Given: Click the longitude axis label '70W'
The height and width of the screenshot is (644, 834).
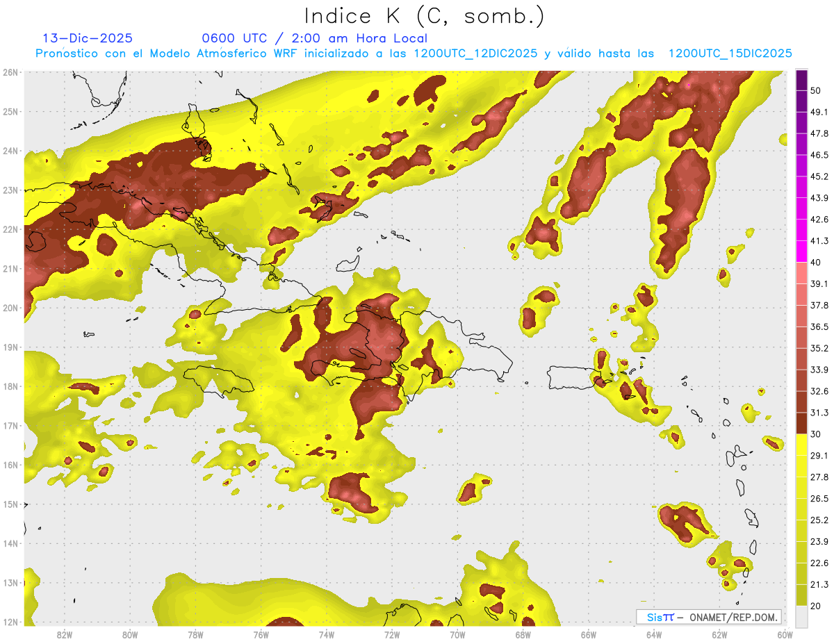Looking at the screenshot, I should 457,634.
